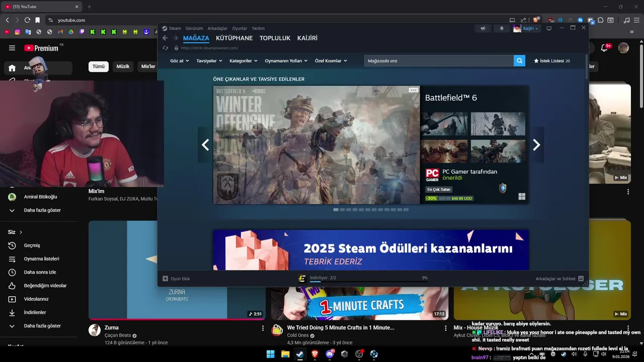Click the 2025 Steam Ödülleri banner
644x362 pixels.
click(371, 250)
